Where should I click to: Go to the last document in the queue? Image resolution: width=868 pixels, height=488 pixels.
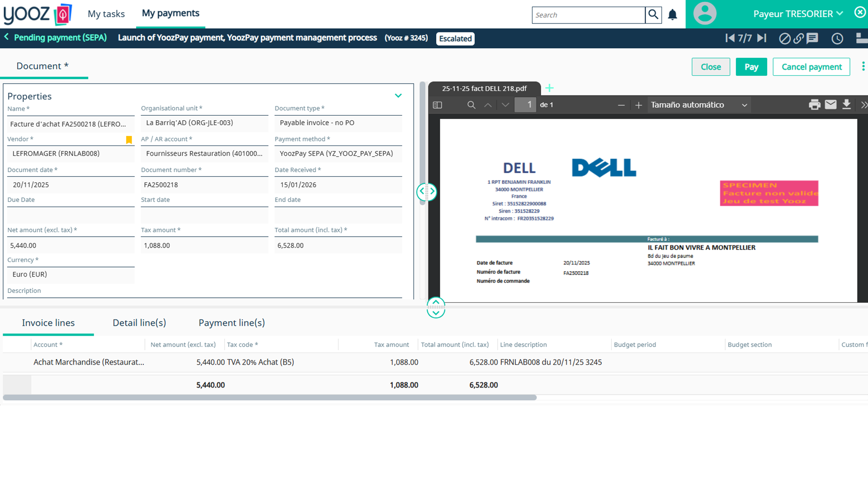click(x=762, y=38)
